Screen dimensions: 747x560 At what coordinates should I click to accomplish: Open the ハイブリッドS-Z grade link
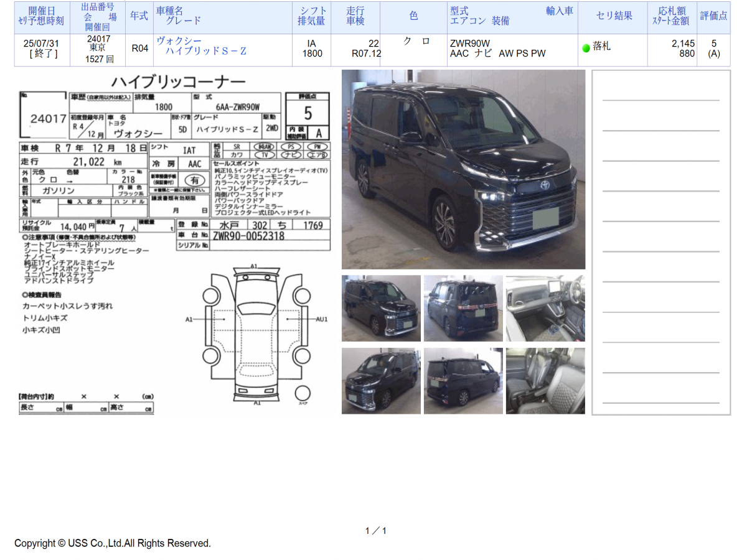205,51
